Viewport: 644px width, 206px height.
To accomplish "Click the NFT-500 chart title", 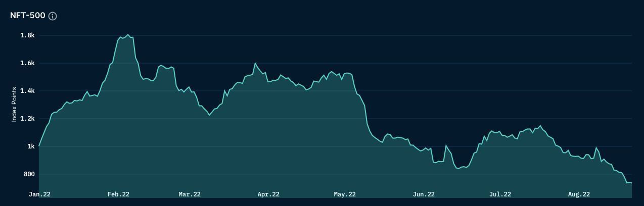I will click(x=28, y=16).
